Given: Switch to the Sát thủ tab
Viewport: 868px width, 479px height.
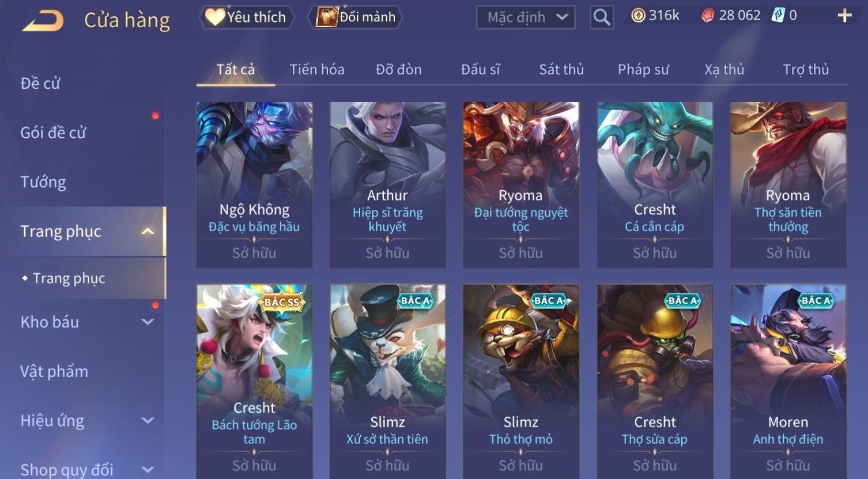Looking at the screenshot, I should (x=561, y=70).
